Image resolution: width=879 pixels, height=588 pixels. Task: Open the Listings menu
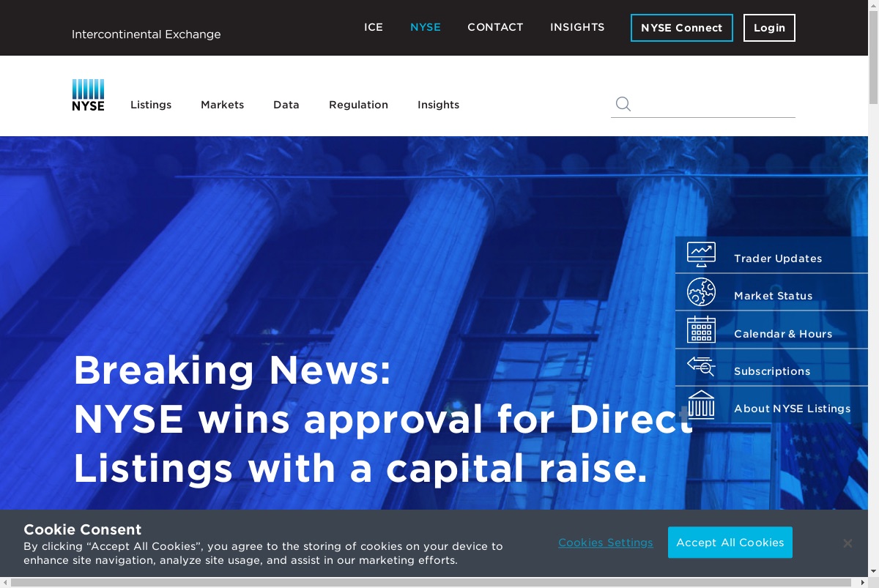(151, 105)
